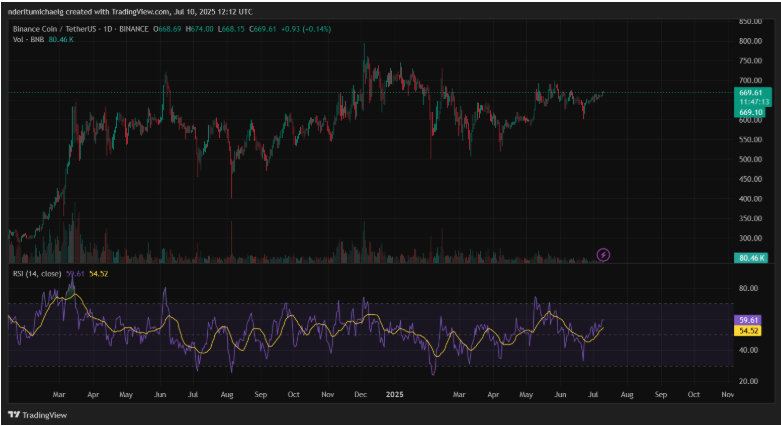The width and height of the screenshot is (781, 426).
Task: Click the 450.00 price axis label
Action: (750, 179)
